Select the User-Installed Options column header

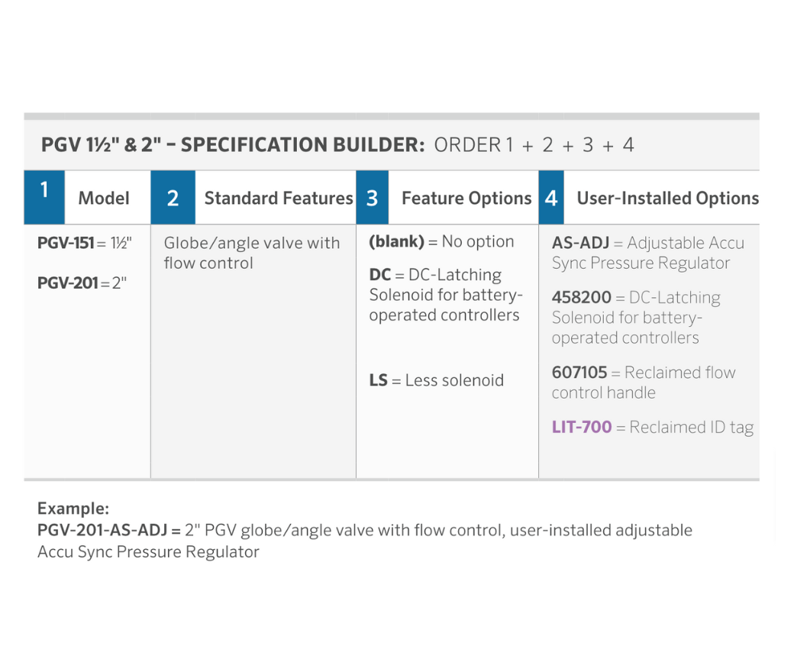[x=667, y=199]
